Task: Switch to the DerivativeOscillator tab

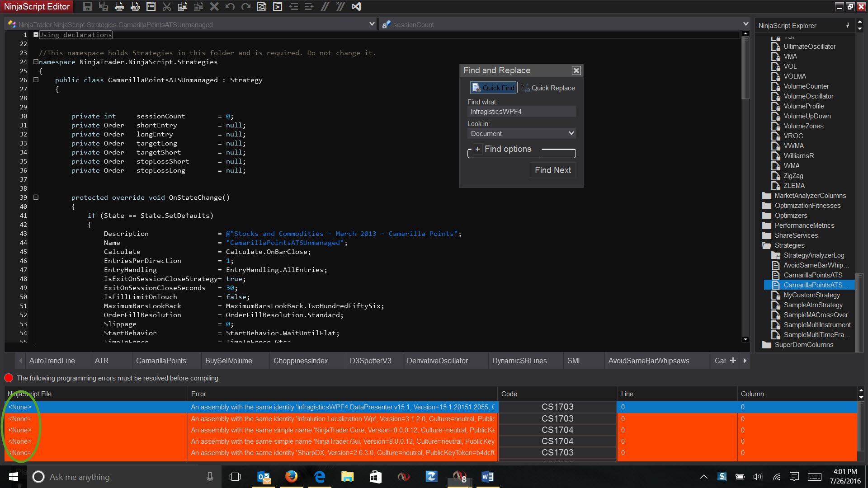Action: click(x=437, y=361)
